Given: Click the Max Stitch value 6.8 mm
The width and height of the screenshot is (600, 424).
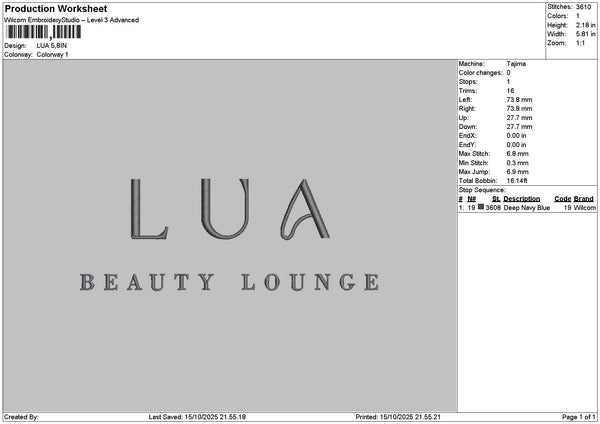Looking at the screenshot, I should [517, 153].
